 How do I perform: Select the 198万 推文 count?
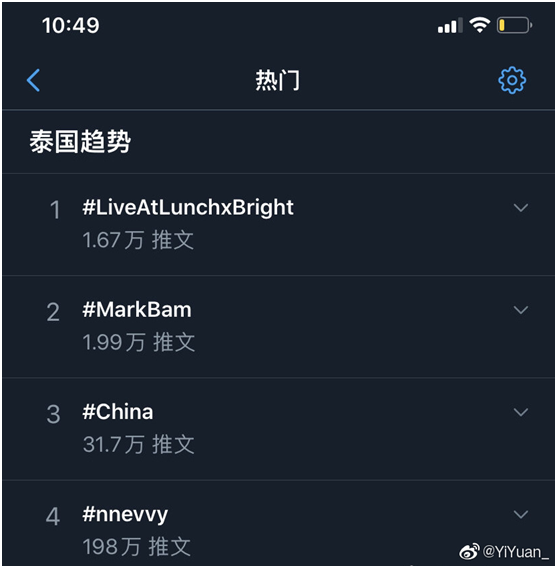coord(137,547)
